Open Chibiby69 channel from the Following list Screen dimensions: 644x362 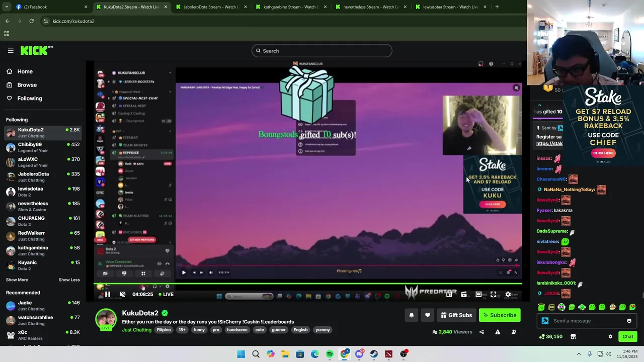(43, 147)
